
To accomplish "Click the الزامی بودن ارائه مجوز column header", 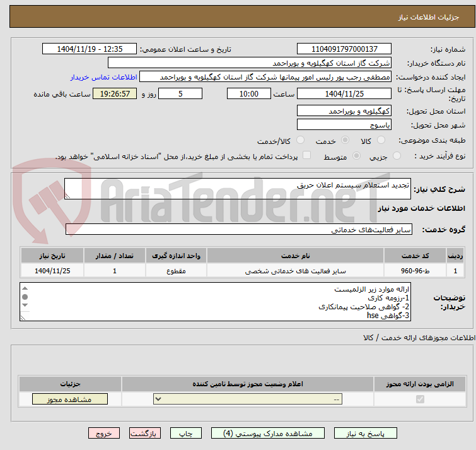I will click(420, 384).
